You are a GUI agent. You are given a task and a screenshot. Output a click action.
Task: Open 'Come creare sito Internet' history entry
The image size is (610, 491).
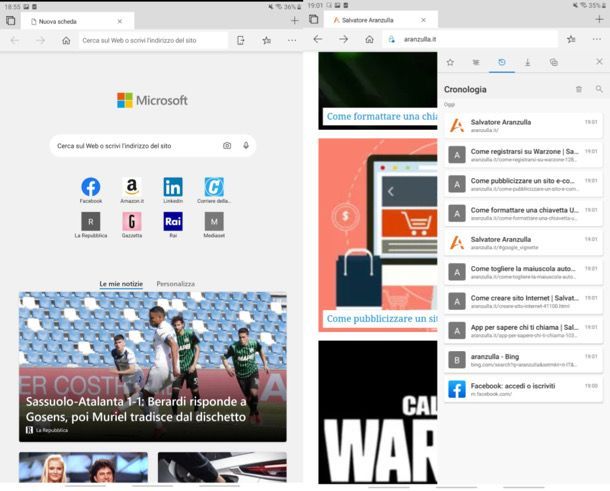pos(523,302)
